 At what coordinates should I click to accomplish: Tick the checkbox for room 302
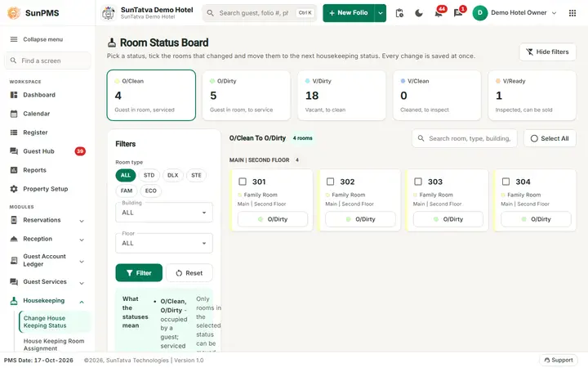(331, 182)
